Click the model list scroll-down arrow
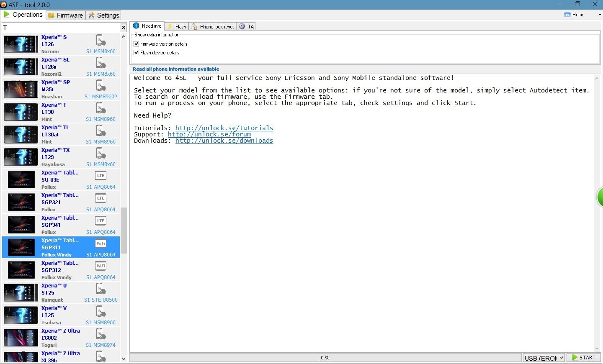Viewport: 603px width, 364px height. click(x=124, y=359)
